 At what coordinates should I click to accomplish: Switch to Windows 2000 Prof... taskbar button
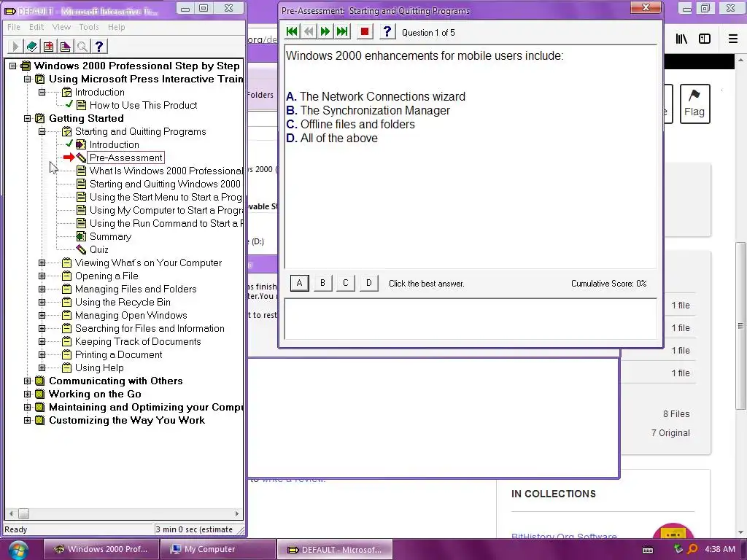click(x=101, y=549)
